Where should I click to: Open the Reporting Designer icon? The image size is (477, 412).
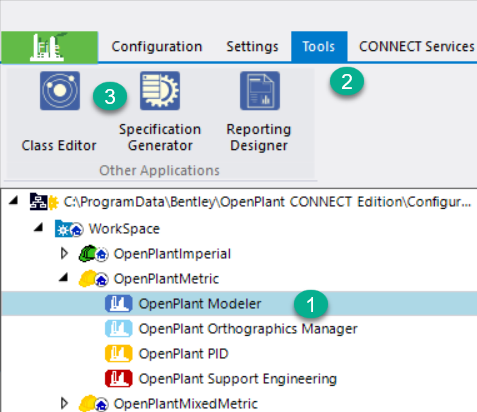[260, 91]
